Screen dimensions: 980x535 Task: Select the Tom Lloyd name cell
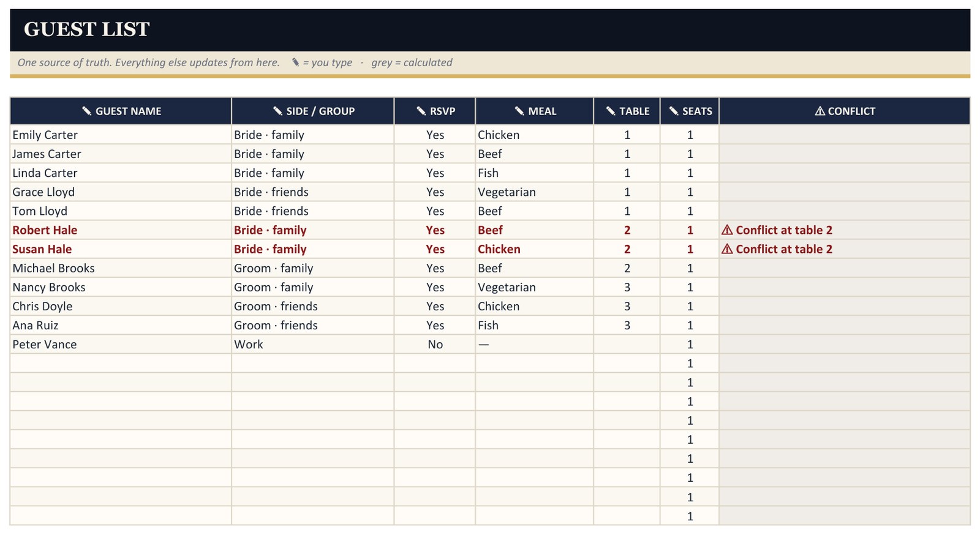pyautogui.click(x=121, y=211)
